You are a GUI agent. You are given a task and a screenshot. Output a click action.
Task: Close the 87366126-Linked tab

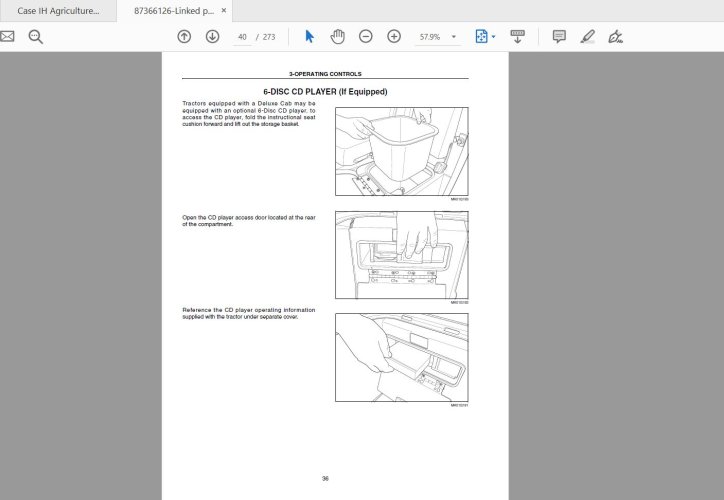tap(224, 10)
